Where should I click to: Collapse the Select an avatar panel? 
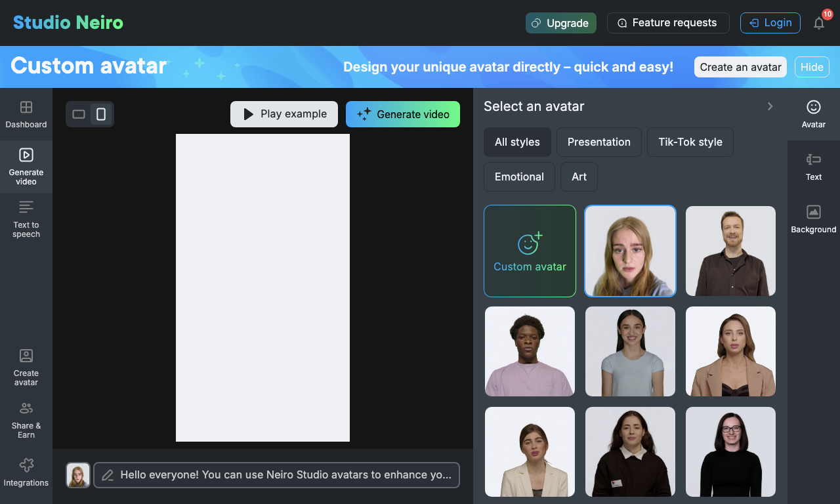770,106
